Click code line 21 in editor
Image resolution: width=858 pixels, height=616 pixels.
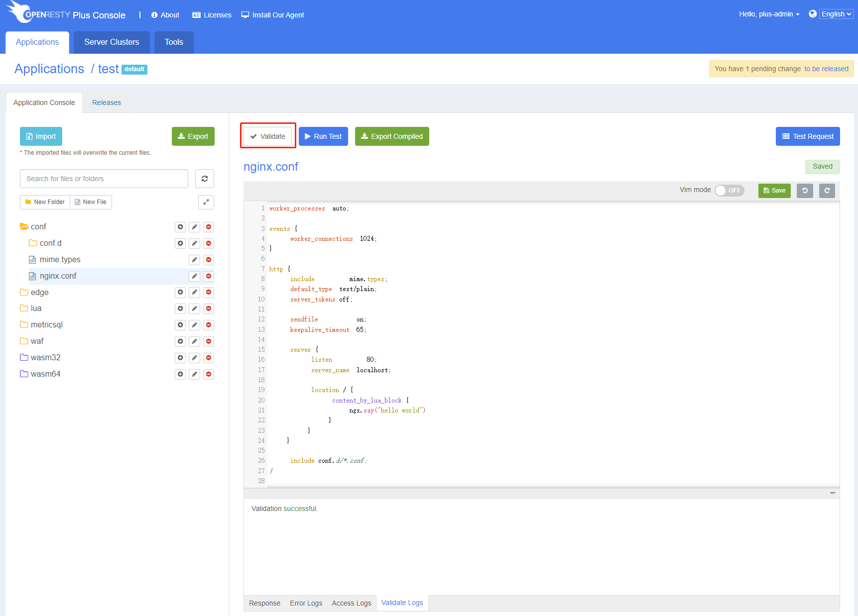[387, 411]
